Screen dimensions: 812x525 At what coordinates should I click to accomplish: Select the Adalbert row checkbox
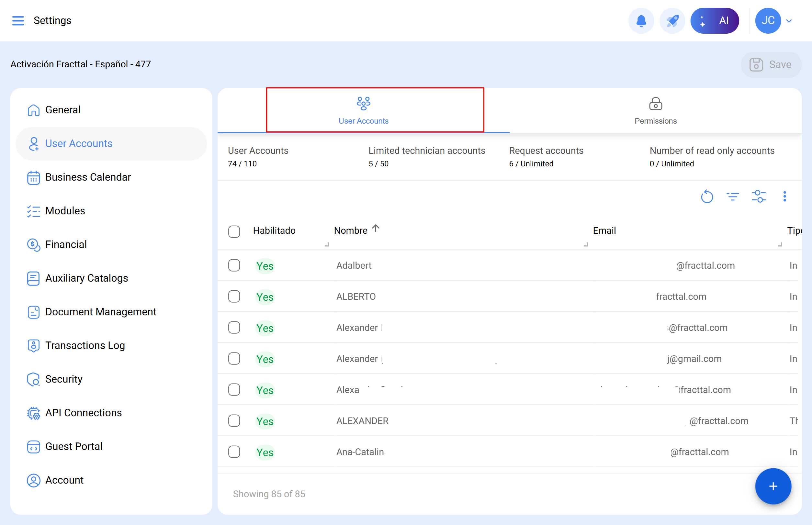[234, 265]
